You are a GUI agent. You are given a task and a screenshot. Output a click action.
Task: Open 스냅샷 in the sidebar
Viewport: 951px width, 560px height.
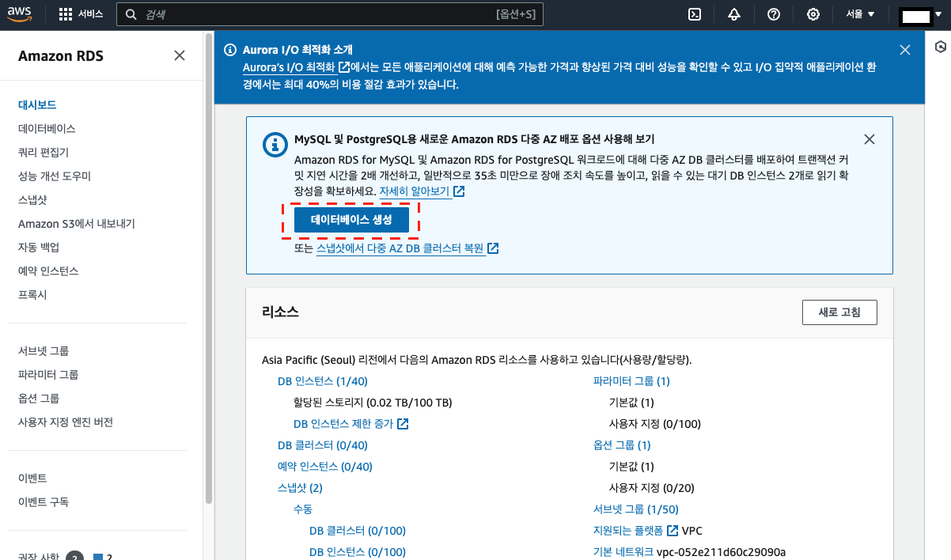pos(32,199)
